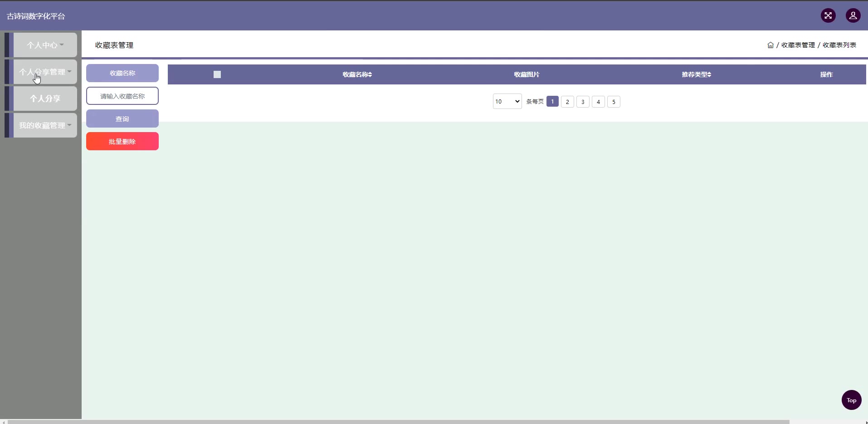This screenshot has height=424, width=868.
Task: Open the 个人分享 menu item
Action: pos(45,99)
